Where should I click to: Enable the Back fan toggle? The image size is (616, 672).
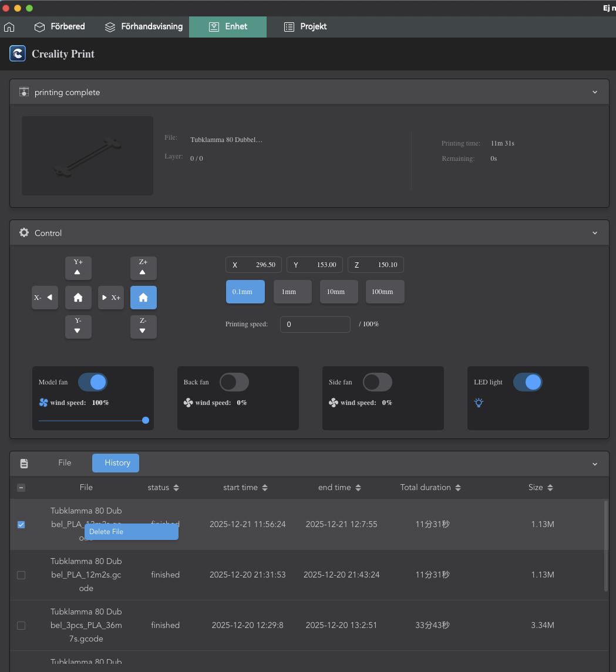234,382
